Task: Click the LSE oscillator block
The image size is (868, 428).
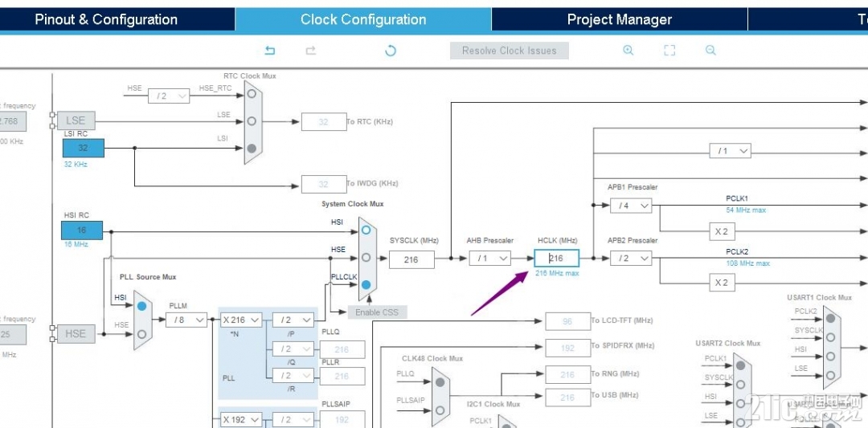Action: (x=76, y=120)
